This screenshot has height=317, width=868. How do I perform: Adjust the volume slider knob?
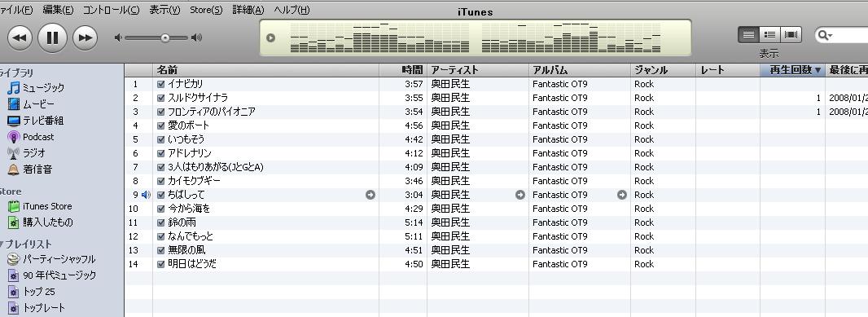[165, 37]
